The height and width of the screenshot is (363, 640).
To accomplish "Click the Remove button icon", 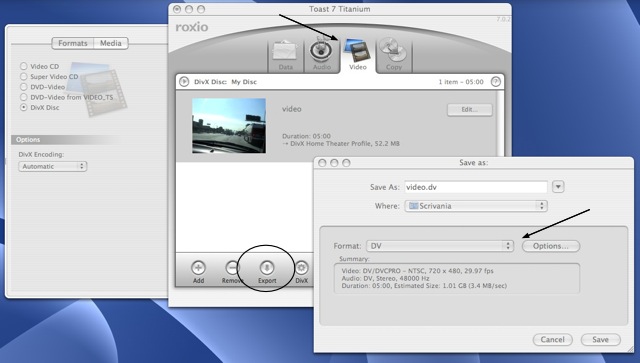I will pos(232,268).
